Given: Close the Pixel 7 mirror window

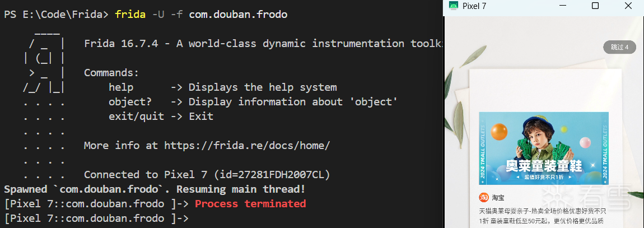Looking at the screenshot, I should click(x=628, y=6).
